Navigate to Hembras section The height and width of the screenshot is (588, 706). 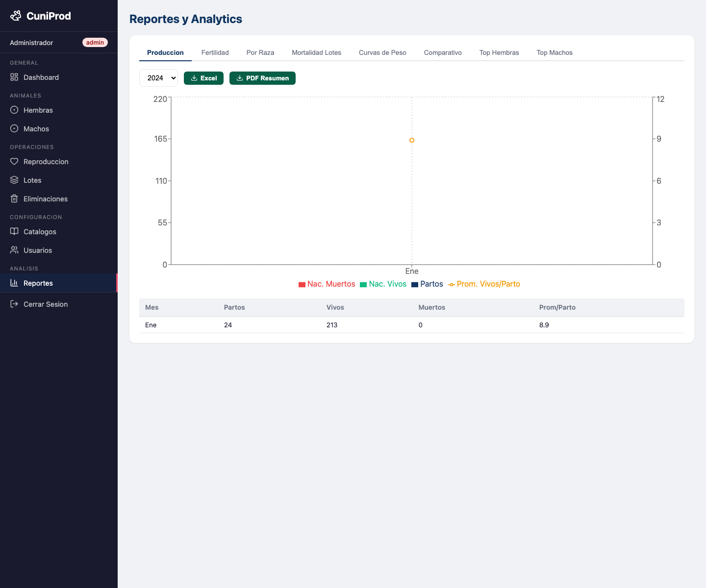point(59,110)
